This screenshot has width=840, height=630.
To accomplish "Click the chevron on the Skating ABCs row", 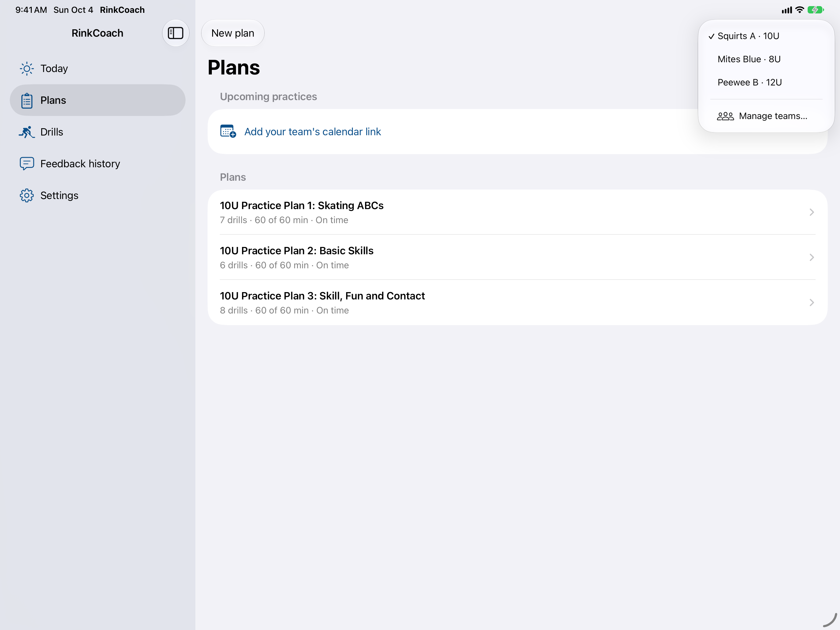I will point(812,212).
